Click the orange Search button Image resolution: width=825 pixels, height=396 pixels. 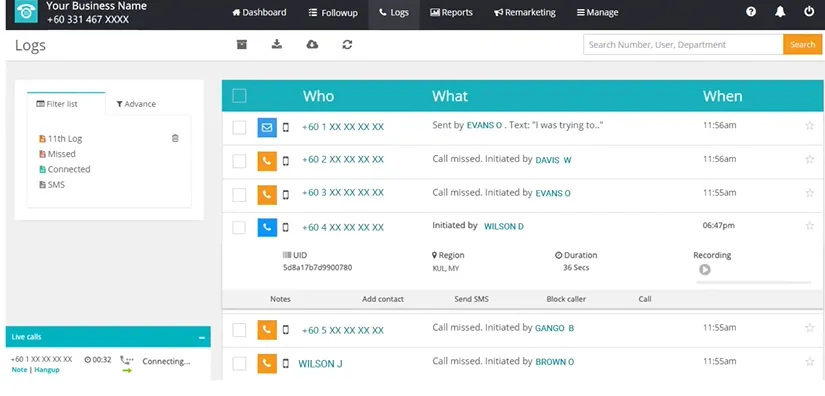click(802, 45)
